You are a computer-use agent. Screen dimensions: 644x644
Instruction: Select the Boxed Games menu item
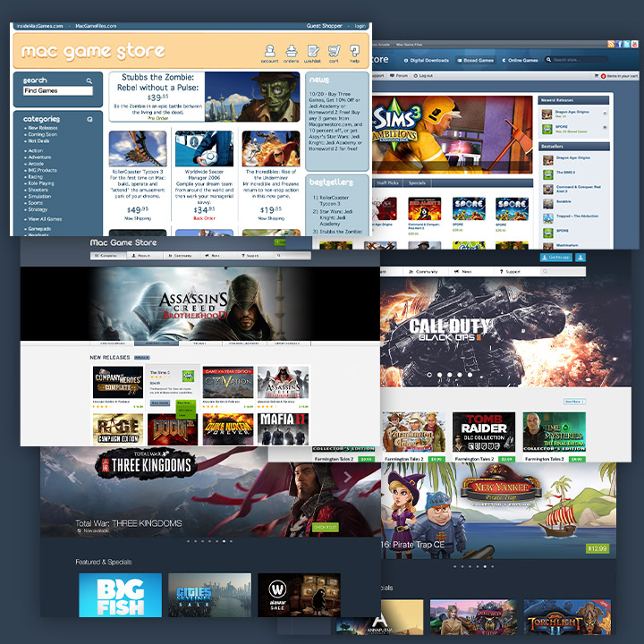(478, 61)
